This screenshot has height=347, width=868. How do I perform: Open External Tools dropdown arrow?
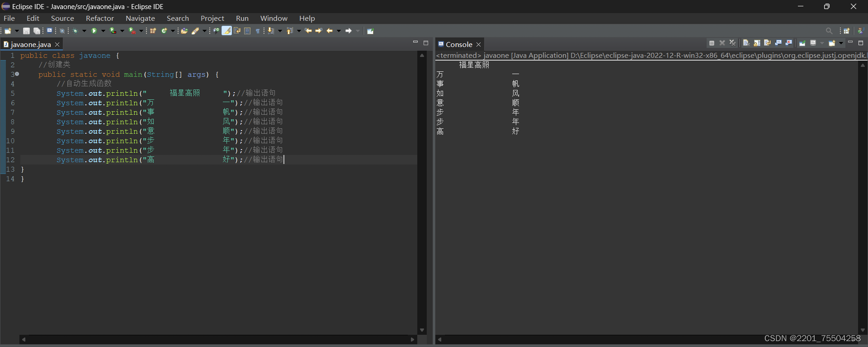pos(141,31)
